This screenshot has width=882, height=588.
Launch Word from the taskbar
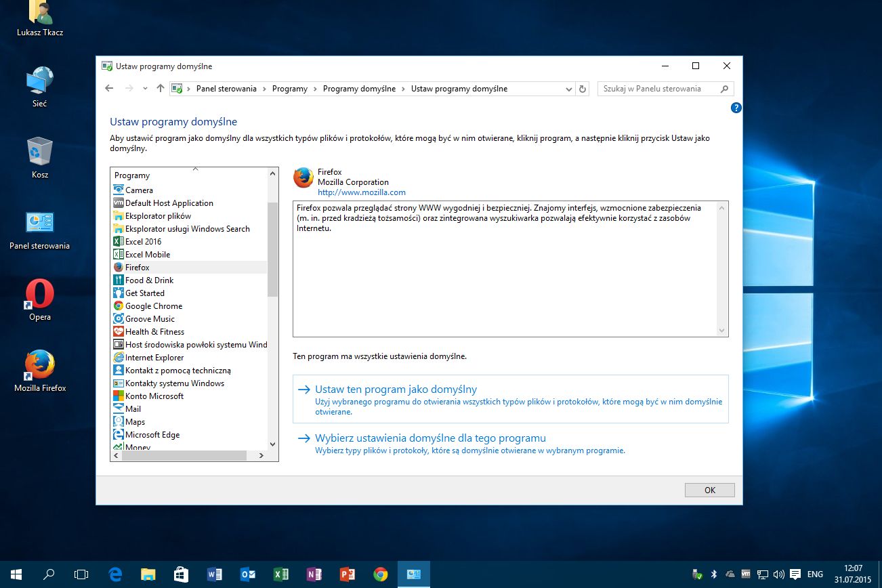215,574
